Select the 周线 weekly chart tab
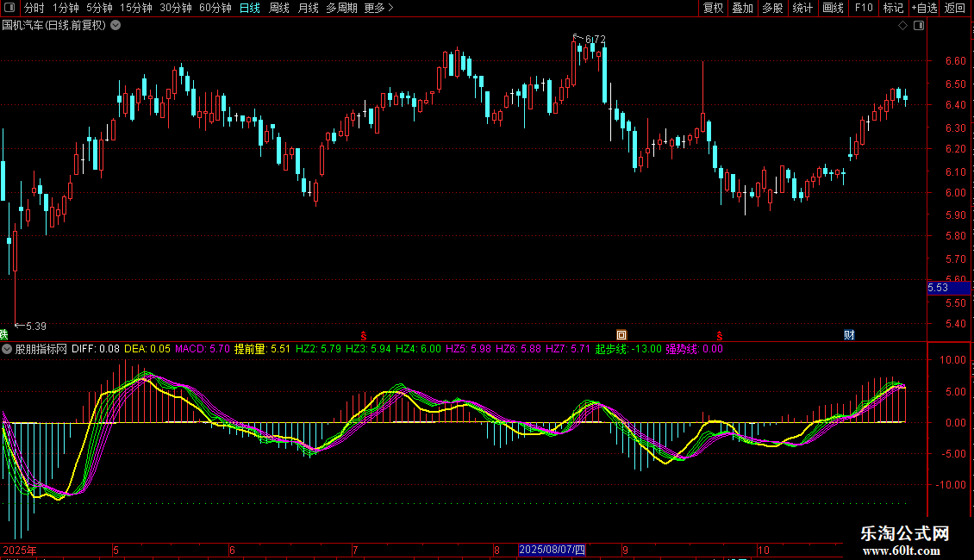 (279, 8)
